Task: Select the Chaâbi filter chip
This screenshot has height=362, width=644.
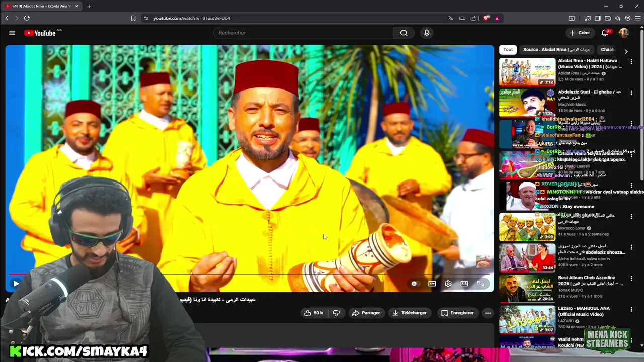Action: tap(608, 50)
